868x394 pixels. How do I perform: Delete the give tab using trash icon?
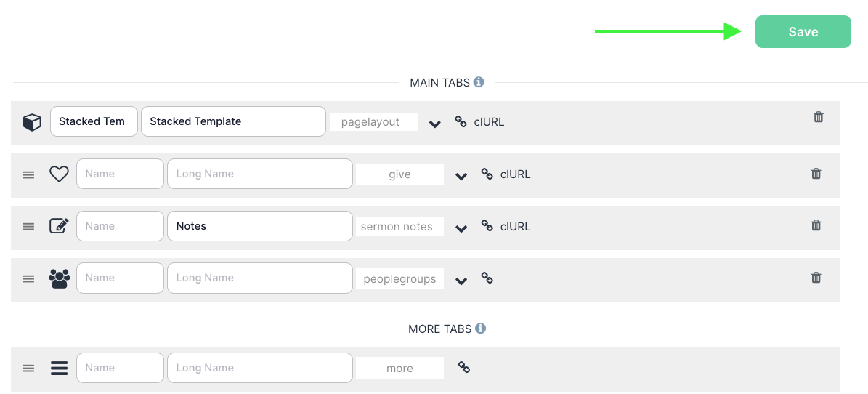[816, 174]
